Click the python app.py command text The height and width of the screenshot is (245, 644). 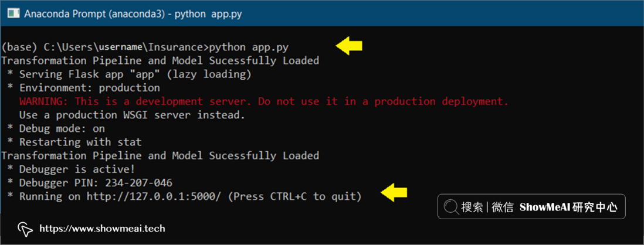point(249,47)
